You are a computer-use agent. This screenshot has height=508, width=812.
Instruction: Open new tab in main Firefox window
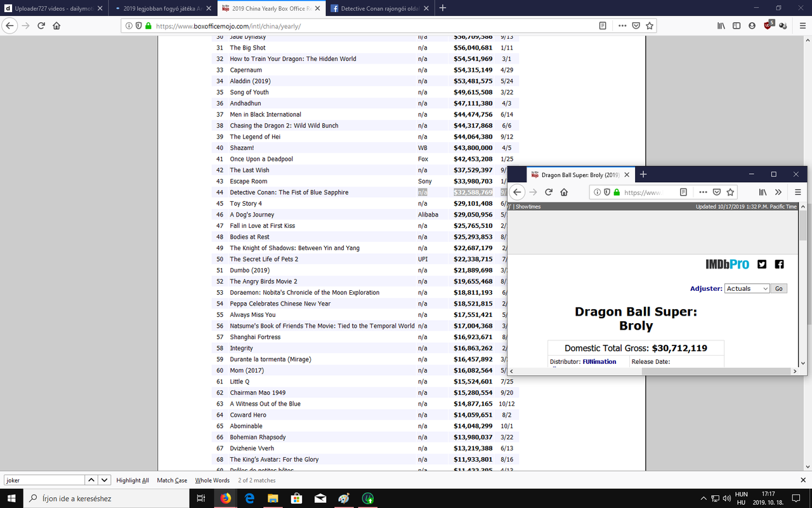442,8
